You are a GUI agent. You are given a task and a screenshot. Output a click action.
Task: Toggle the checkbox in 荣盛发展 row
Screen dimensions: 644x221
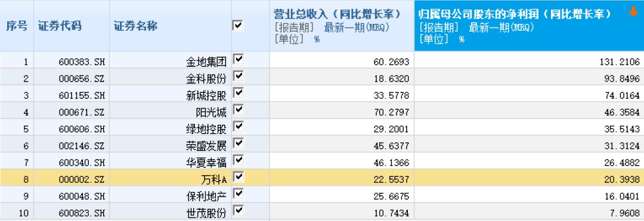coord(238,144)
